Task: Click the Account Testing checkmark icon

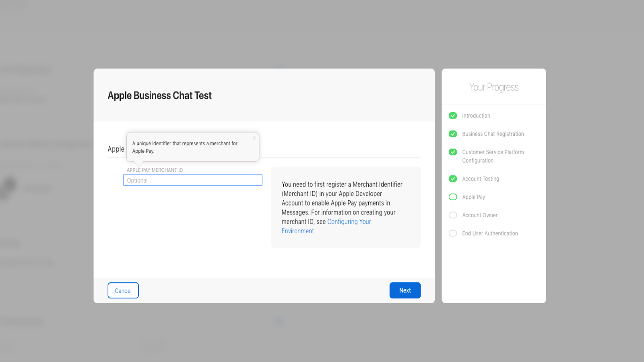Action: [x=453, y=179]
